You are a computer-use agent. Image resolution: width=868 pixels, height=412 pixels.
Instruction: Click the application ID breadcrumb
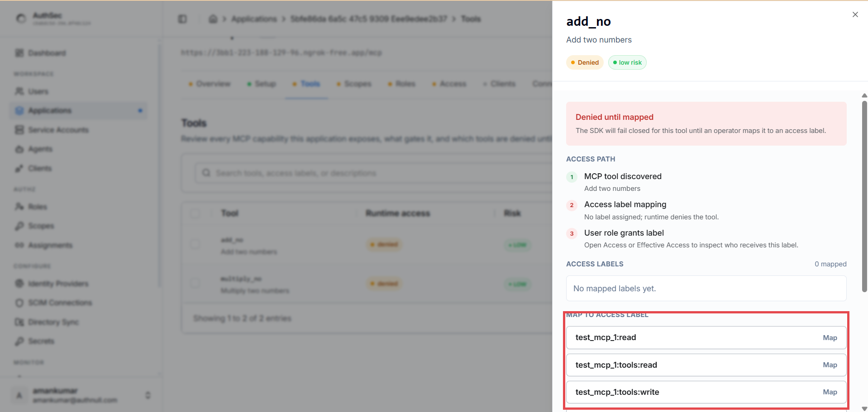click(x=369, y=19)
